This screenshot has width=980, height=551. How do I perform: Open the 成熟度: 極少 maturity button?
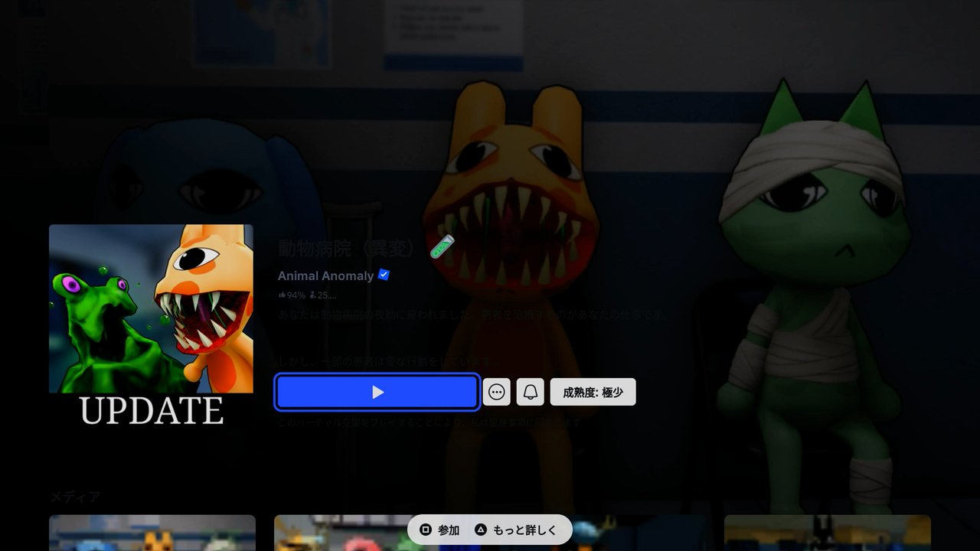pos(593,392)
